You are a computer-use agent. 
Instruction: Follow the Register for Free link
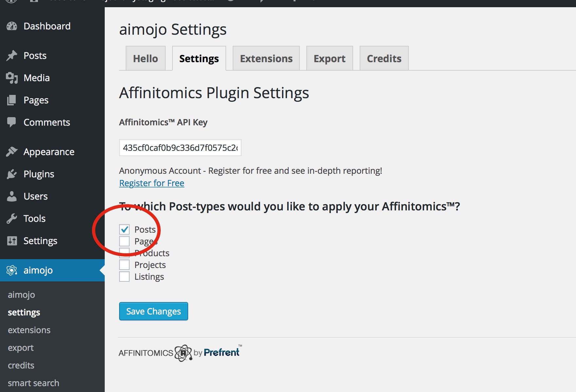pos(152,183)
